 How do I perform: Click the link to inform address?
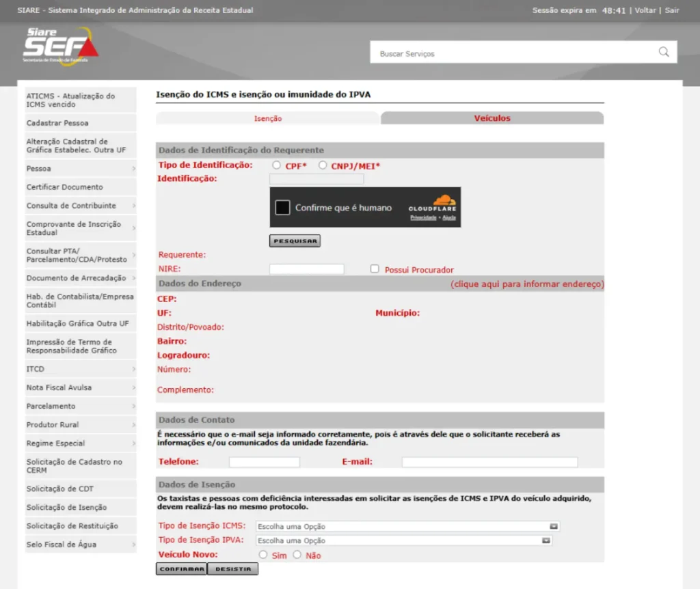point(526,284)
